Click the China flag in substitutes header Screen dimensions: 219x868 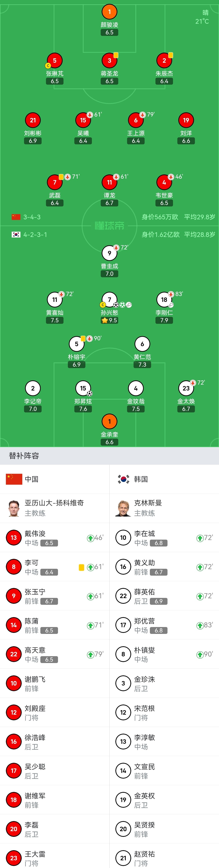click(x=14, y=479)
